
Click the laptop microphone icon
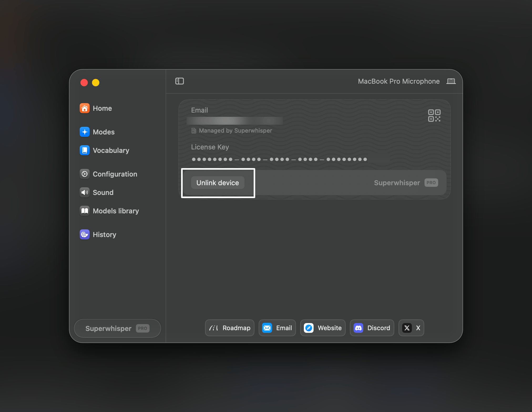[451, 81]
